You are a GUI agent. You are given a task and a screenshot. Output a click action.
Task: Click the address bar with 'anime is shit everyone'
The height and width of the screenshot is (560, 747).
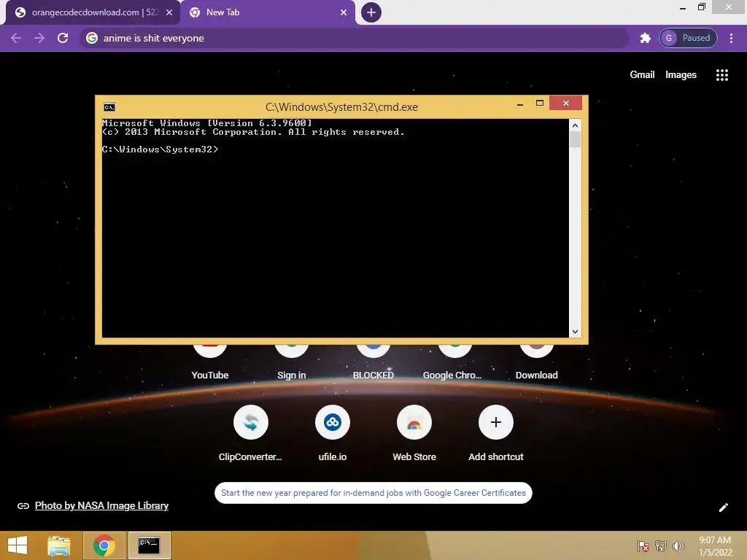tap(355, 38)
